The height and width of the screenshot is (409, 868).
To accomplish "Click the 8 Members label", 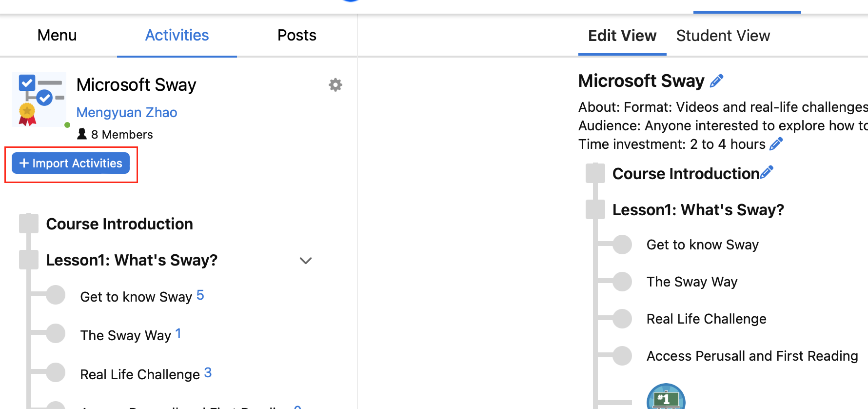I will click(122, 134).
